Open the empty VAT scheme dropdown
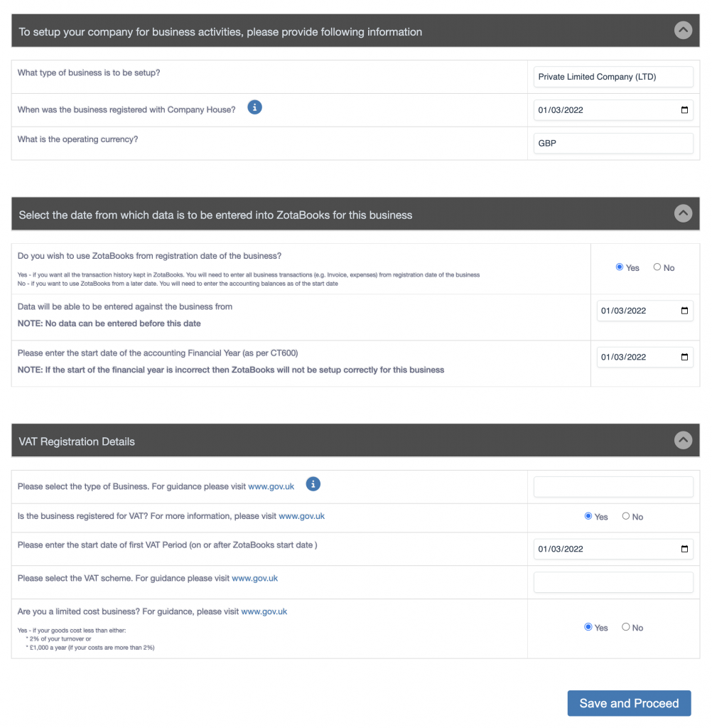 coord(613,582)
